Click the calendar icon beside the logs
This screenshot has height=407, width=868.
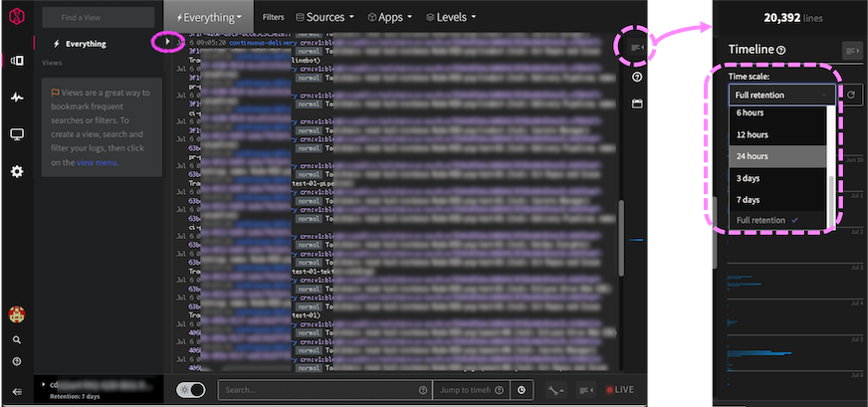(637, 103)
